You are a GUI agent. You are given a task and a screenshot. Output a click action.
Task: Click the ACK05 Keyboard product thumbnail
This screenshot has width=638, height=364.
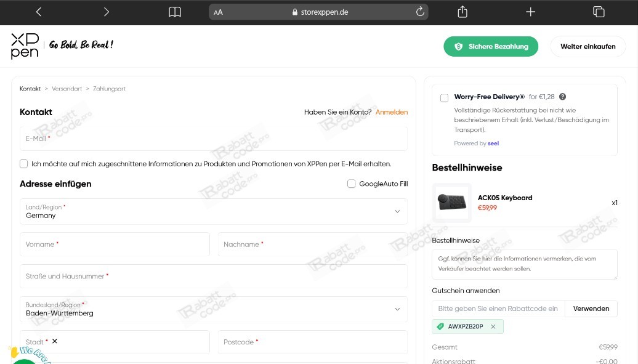[x=451, y=203]
